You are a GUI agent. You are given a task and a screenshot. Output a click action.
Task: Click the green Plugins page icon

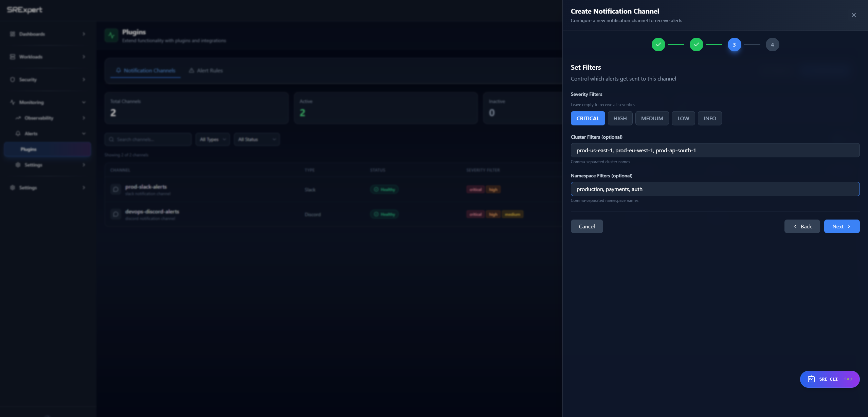point(111,35)
